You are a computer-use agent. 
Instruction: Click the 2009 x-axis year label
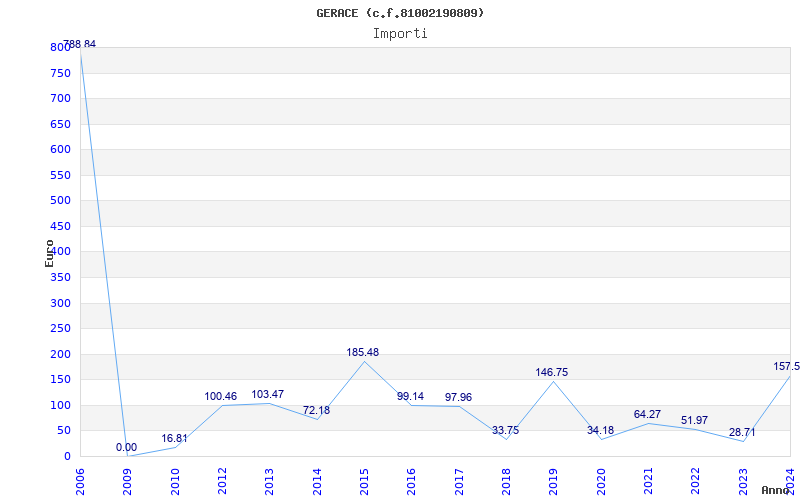point(128,482)
